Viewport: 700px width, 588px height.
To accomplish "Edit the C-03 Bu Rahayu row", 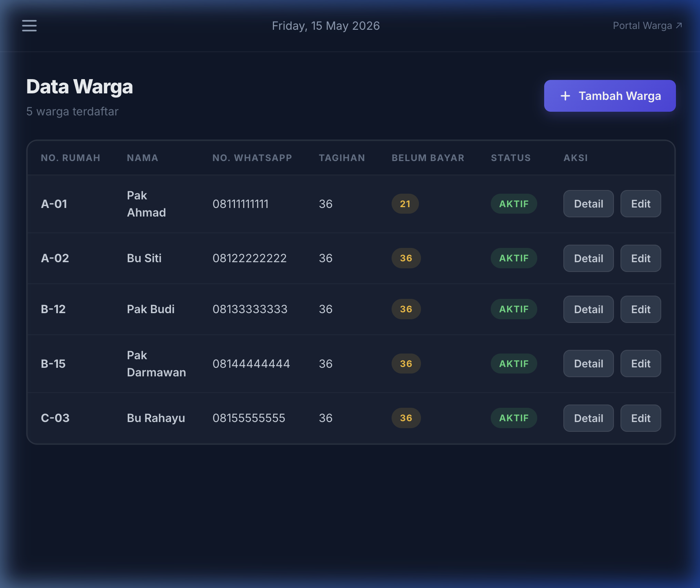I will [x=640, y=418].
